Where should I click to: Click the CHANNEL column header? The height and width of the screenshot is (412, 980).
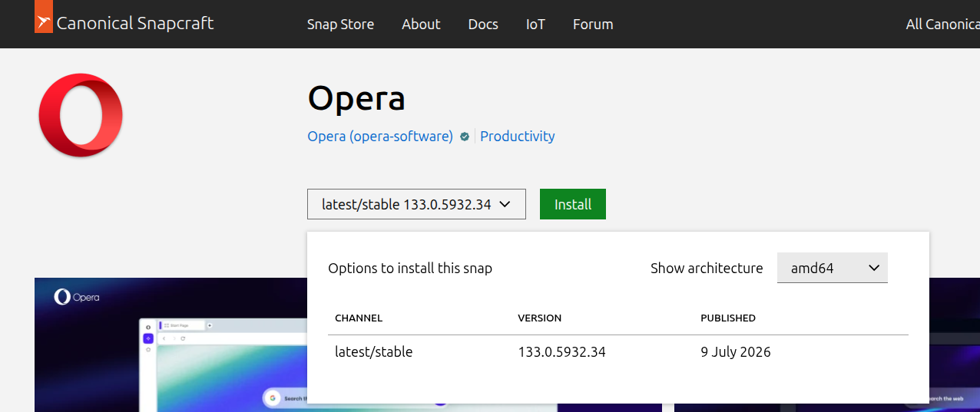pos(359,318)
